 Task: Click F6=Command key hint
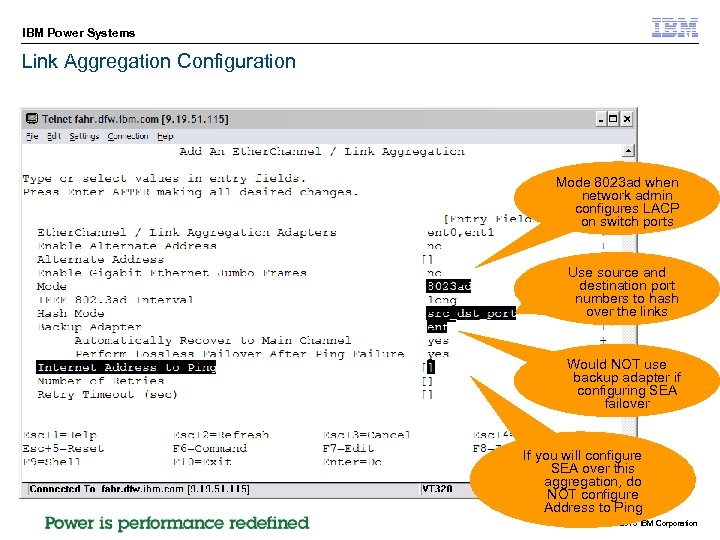click(210, 448)
